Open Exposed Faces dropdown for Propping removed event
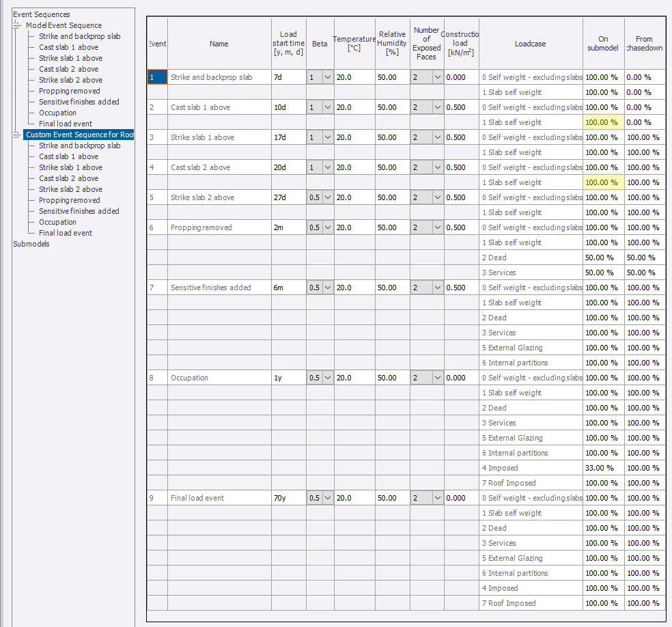The image size is (672, 627). coord(437,227)
